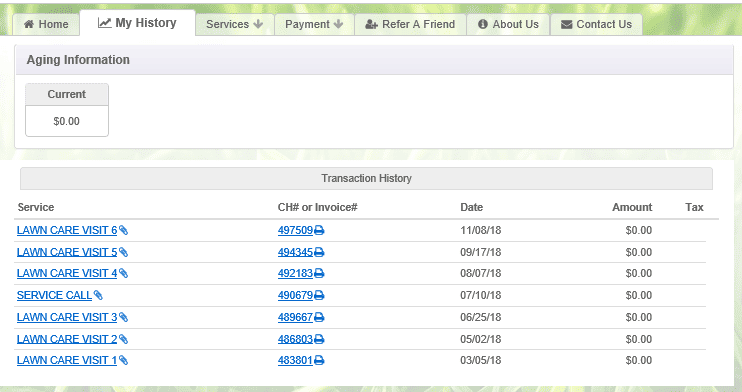Screen dimensions: 742x392
Task: Click the date 07/10/18
Action: tap(480, 295)
